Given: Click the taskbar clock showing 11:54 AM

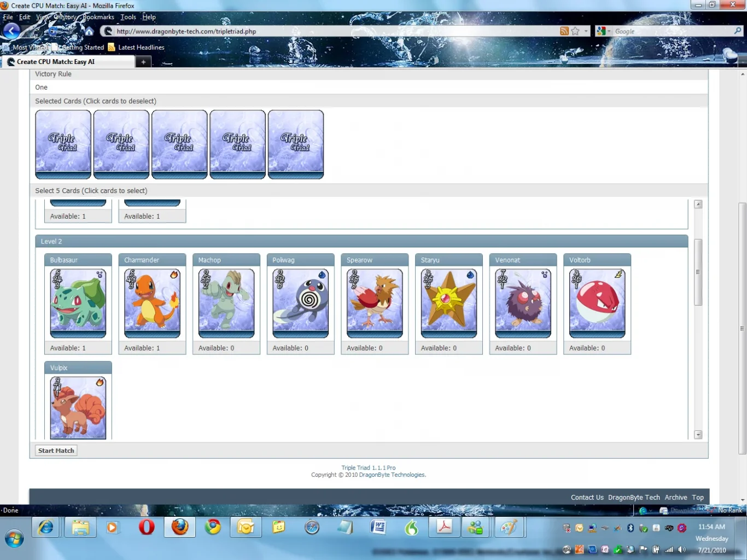Looking at the screenshot, I should pyautogui.click(x=711, y=527).
